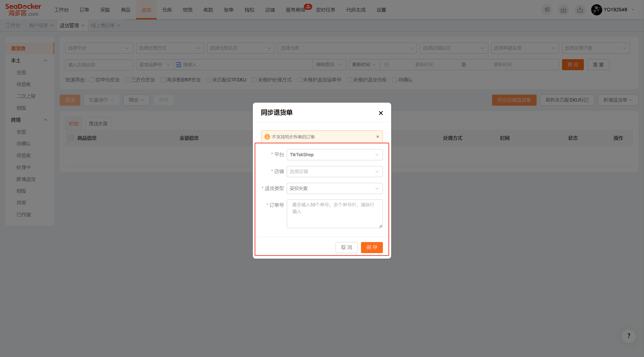
Task: Open the 订单 top menu
Action: [84, 10]
